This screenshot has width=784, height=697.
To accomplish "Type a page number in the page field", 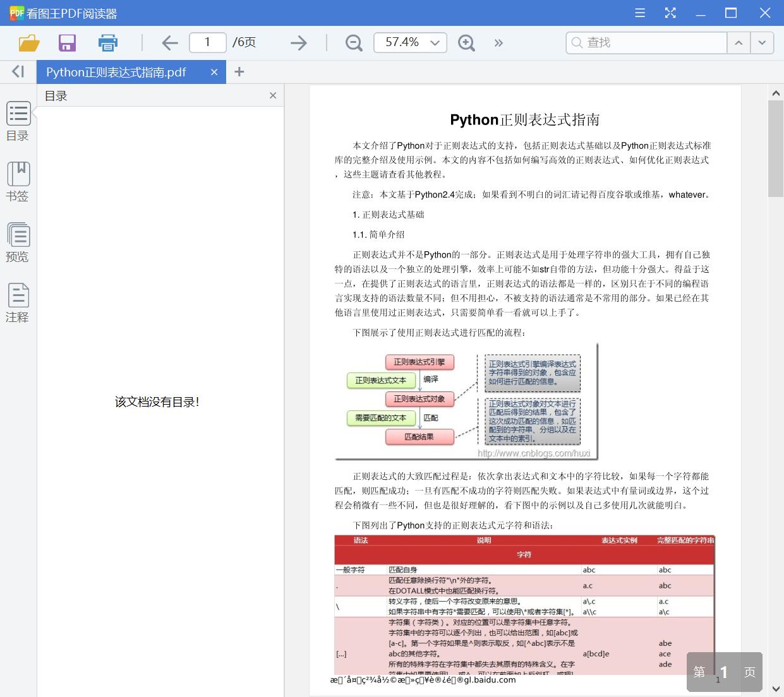I will click(207, 42).
